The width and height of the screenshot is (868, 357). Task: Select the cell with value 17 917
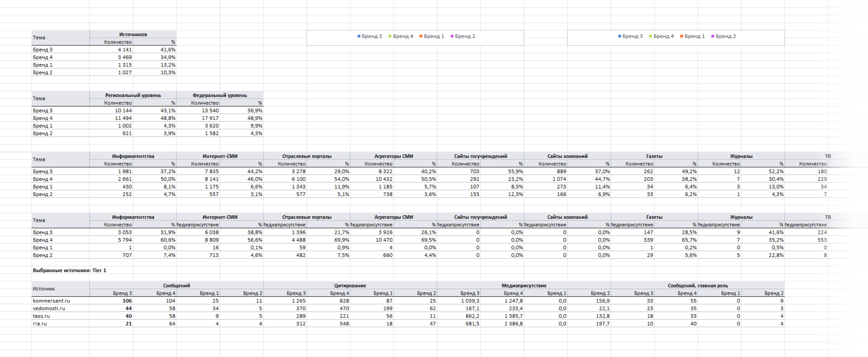(210, 118)
